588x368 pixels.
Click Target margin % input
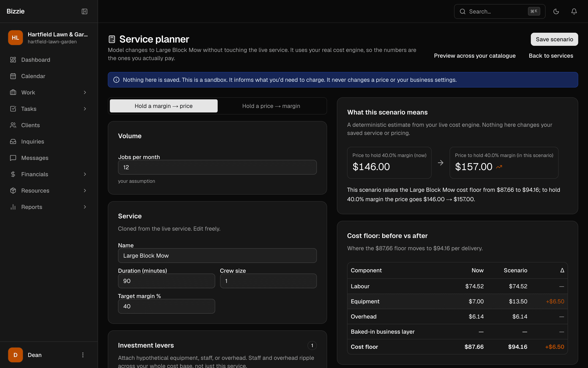pyautogui.click(x=166, y=306)
